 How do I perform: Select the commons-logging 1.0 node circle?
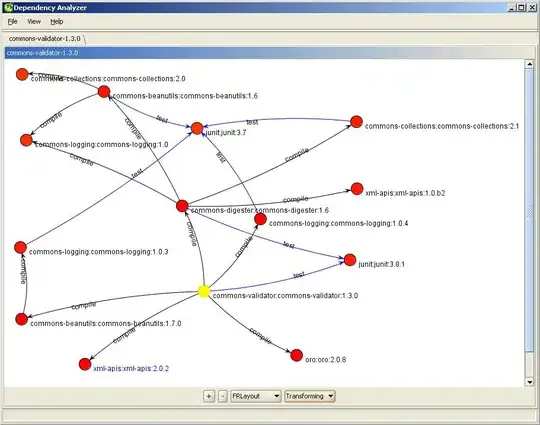coord(26,140)
